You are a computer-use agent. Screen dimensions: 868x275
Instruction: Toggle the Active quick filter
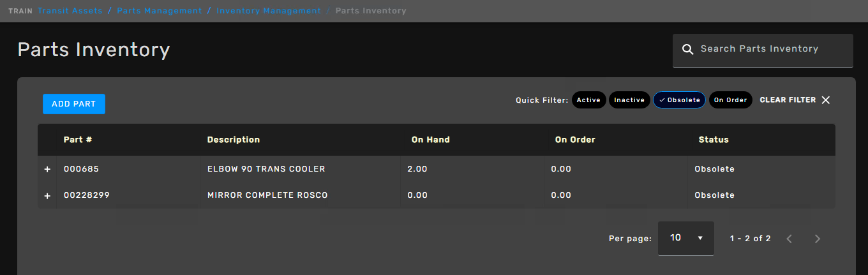(588, 100)
